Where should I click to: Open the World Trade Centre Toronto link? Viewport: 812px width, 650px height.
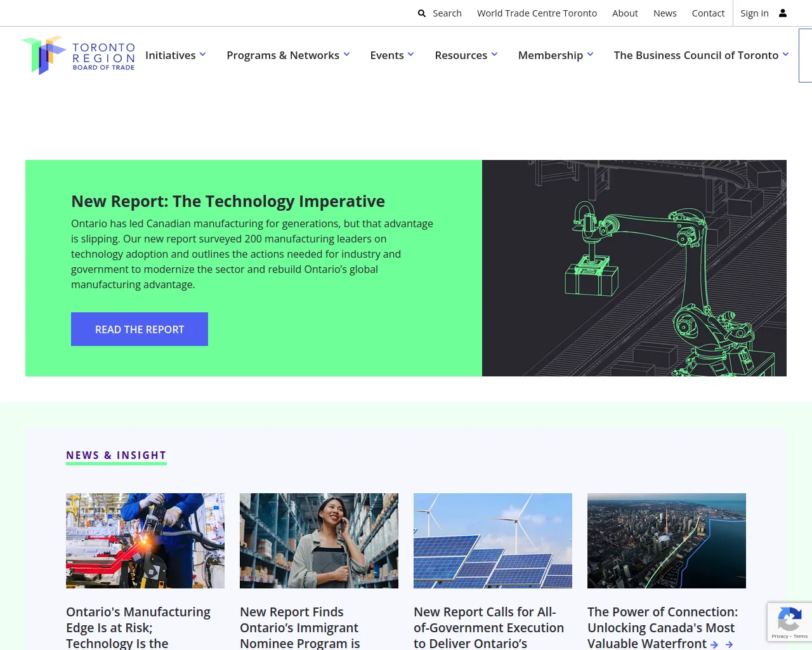[537, 13]
